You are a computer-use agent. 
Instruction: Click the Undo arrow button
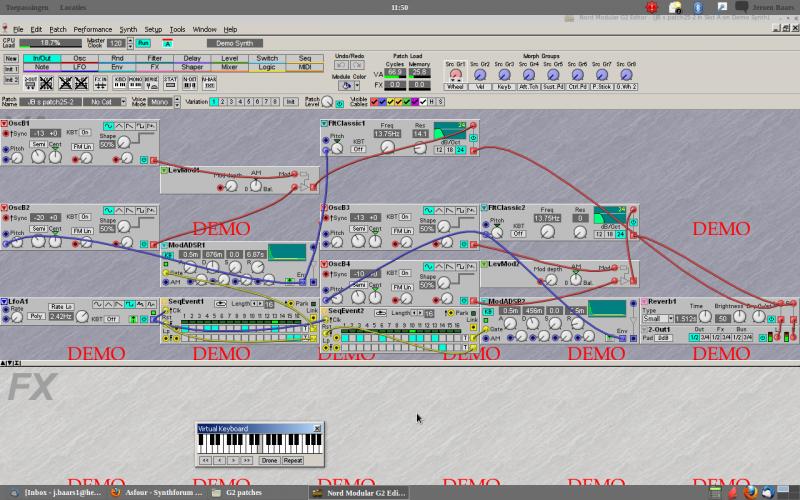click(x=341, y=65)
